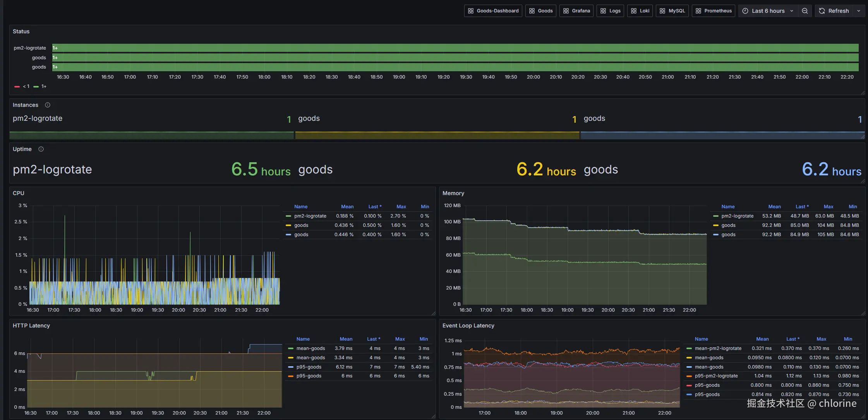Viewport: 868px width, 420px height.
Task: Open the Logs dashboard tab
Action: tap(610, 11)
